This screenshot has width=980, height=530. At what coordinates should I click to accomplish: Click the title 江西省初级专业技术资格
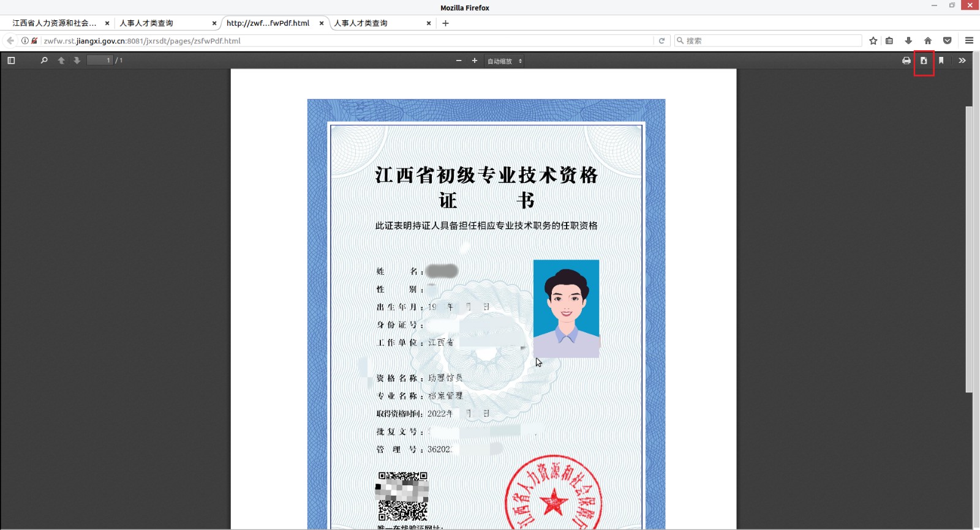pos(486,175)
